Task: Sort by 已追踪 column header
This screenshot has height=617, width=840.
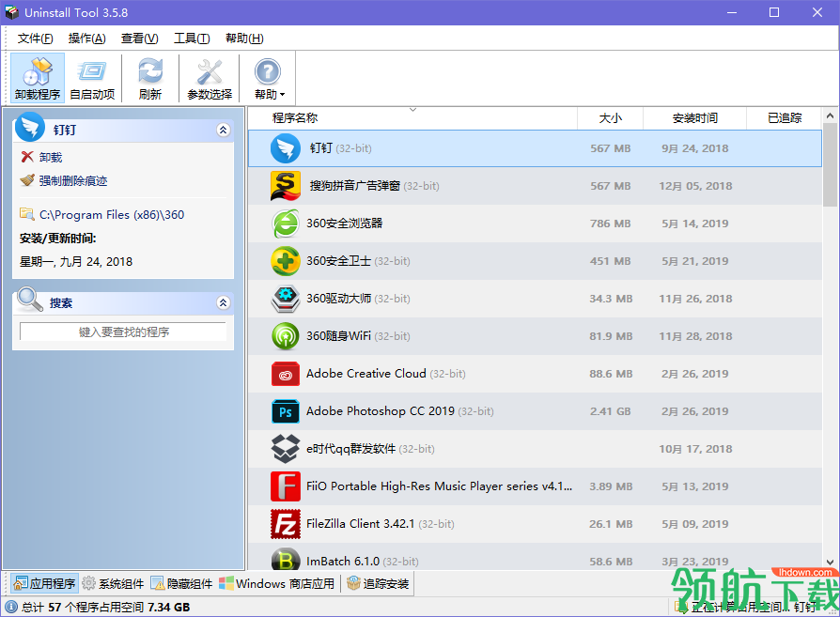Action: (785, 118)
